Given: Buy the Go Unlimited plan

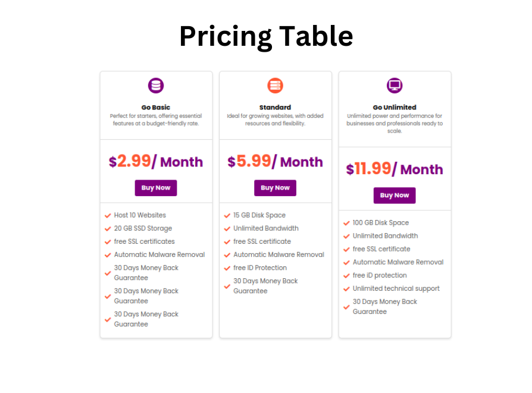Looking at the screenshot, I should coord(395,196).
